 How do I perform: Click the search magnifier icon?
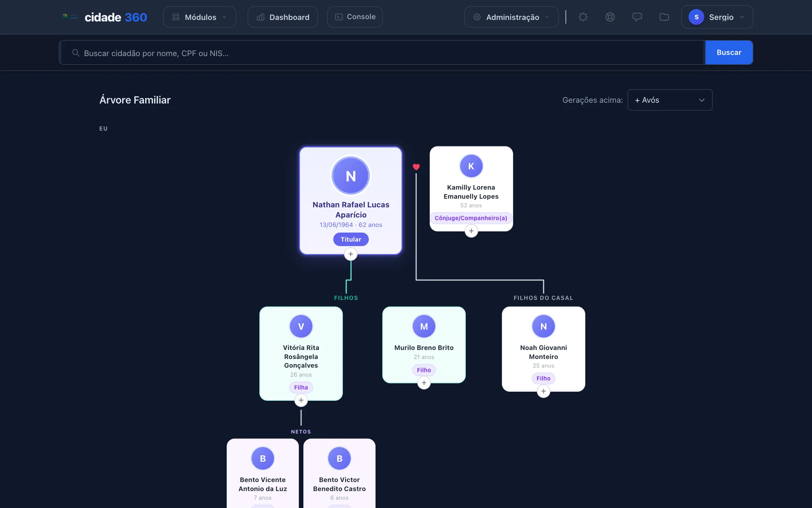coord(76,53)
